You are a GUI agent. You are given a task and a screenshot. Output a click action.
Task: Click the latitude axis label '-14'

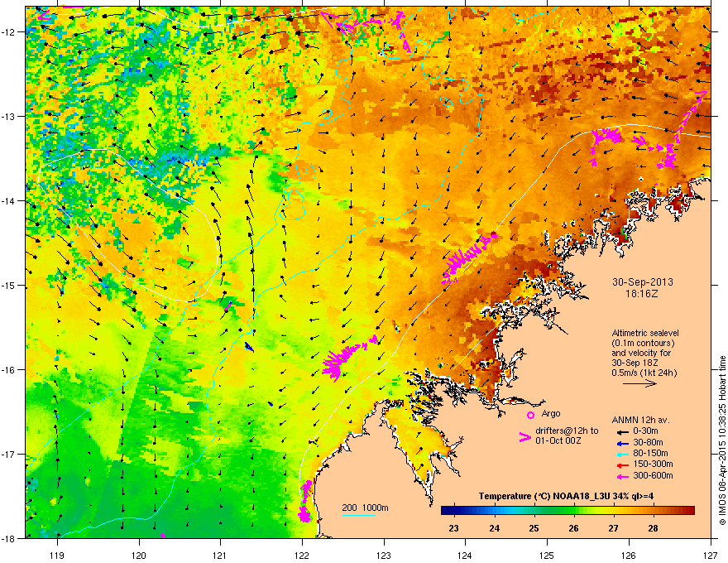9,200
